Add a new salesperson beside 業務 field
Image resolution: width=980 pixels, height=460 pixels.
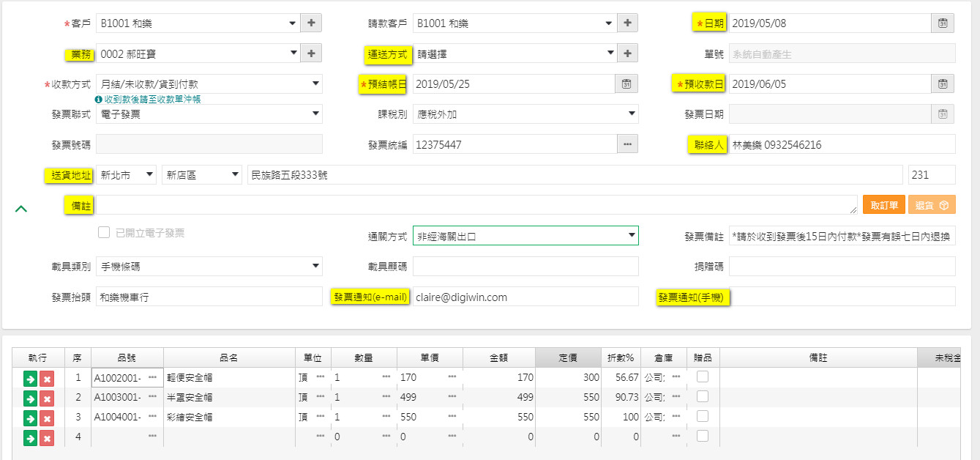coord(311,53)
